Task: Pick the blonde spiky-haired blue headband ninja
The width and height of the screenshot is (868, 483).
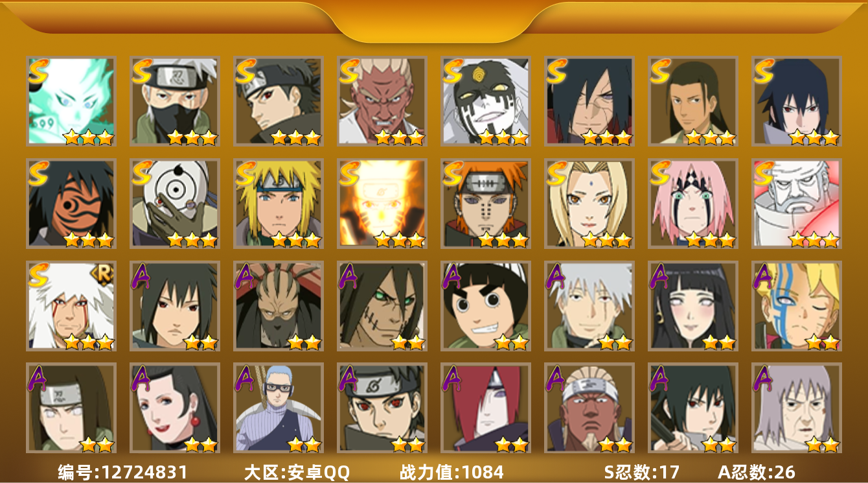Action: pos(279,204)
